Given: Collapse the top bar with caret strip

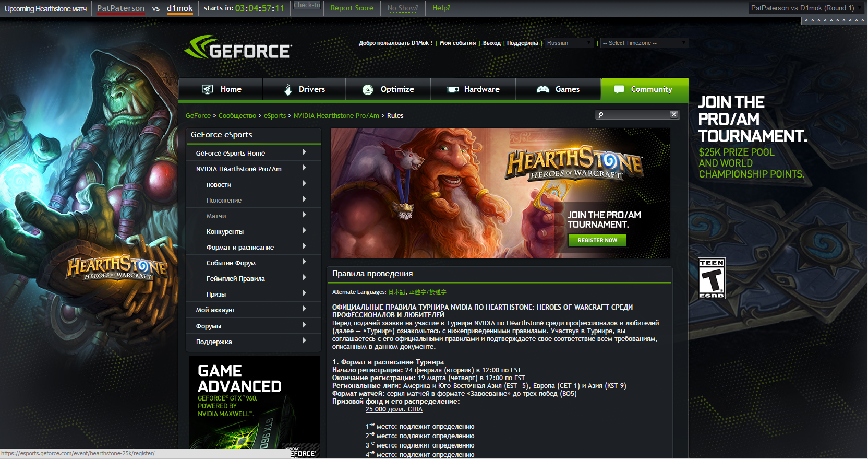Looking at the screenshot, I should 834,21.
